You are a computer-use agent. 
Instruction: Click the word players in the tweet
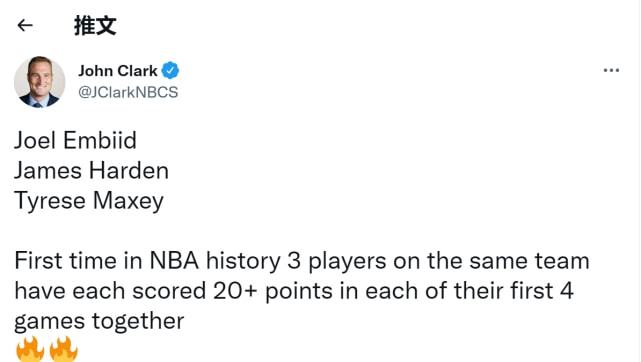coord(347,261)
